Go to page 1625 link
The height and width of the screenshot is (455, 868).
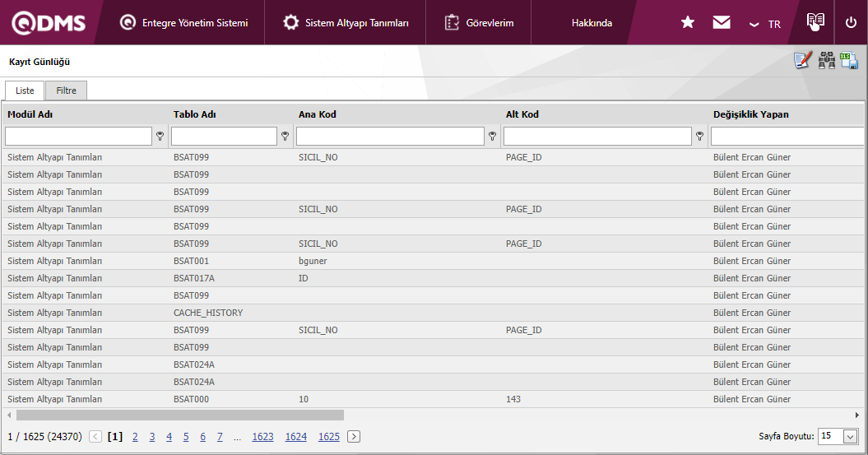[328, 437]
